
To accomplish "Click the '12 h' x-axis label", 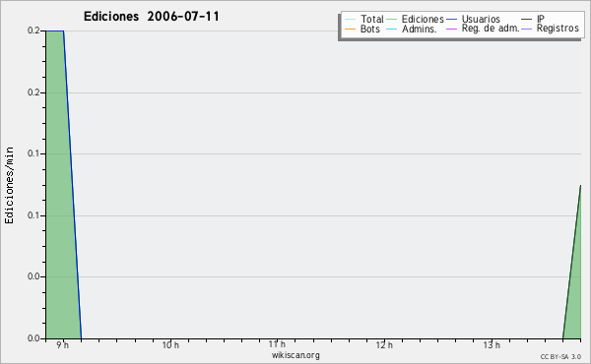I will 384,345.
